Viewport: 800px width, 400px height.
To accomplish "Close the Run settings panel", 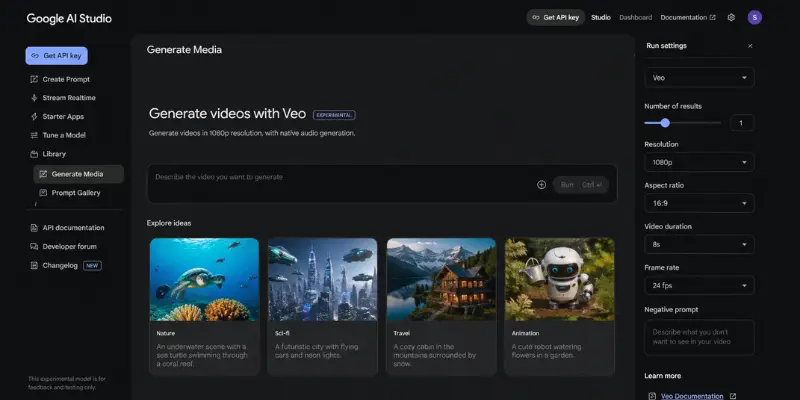I will (x=750, y=46).
